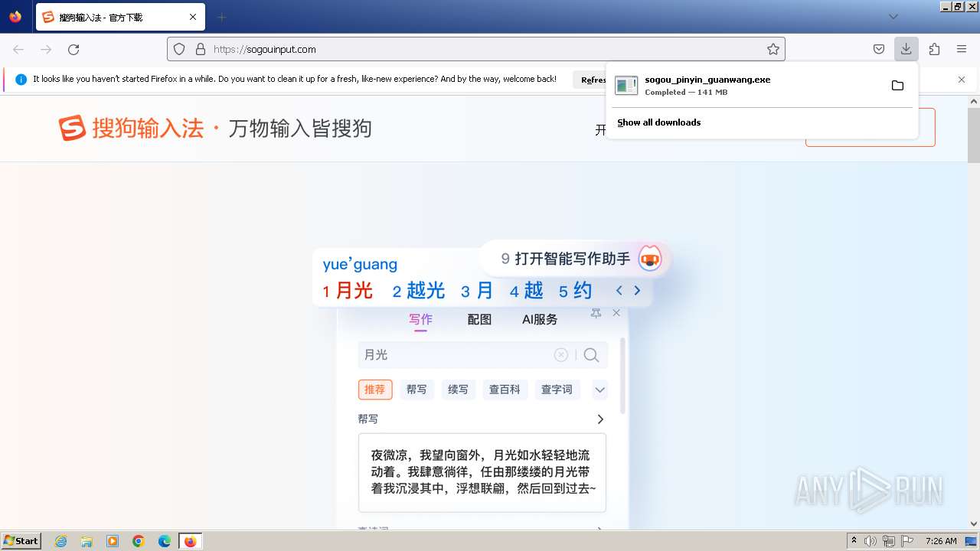Open a new tab with plus
The width and height of the screenshot is (980, 551).
tap(221, 17)
